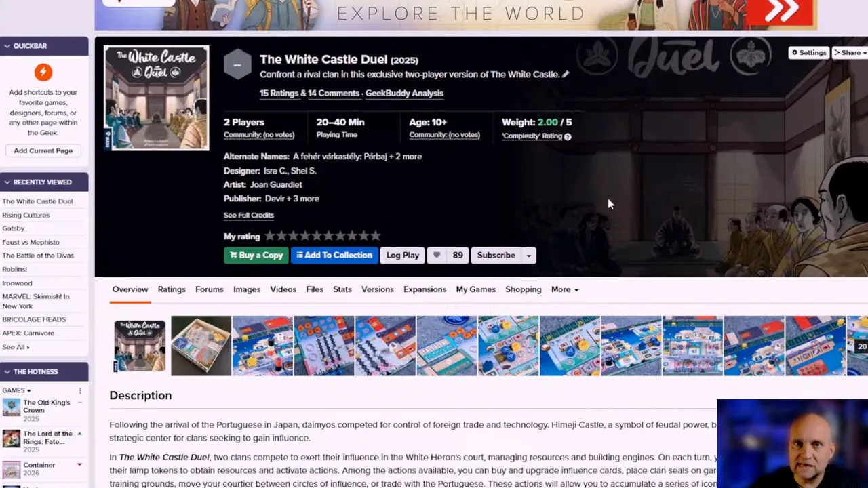Screen dimensions: 868x488
Task: Select the Versions tab
Action: (378, 289)
